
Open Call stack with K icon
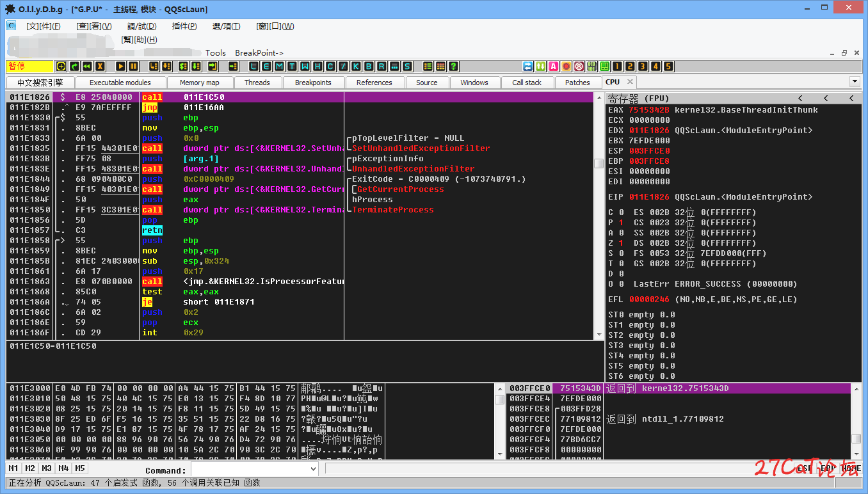click(x=356, y=67)
